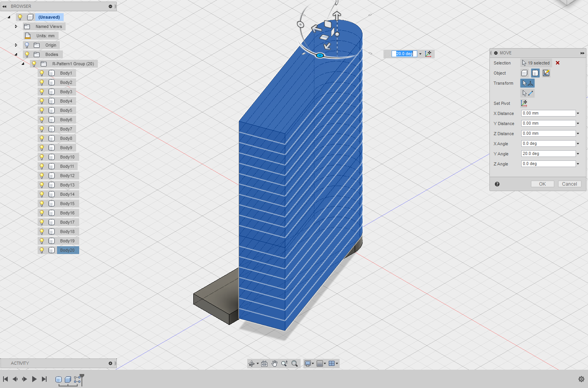Open timeline settings gear

click(581, 379)
